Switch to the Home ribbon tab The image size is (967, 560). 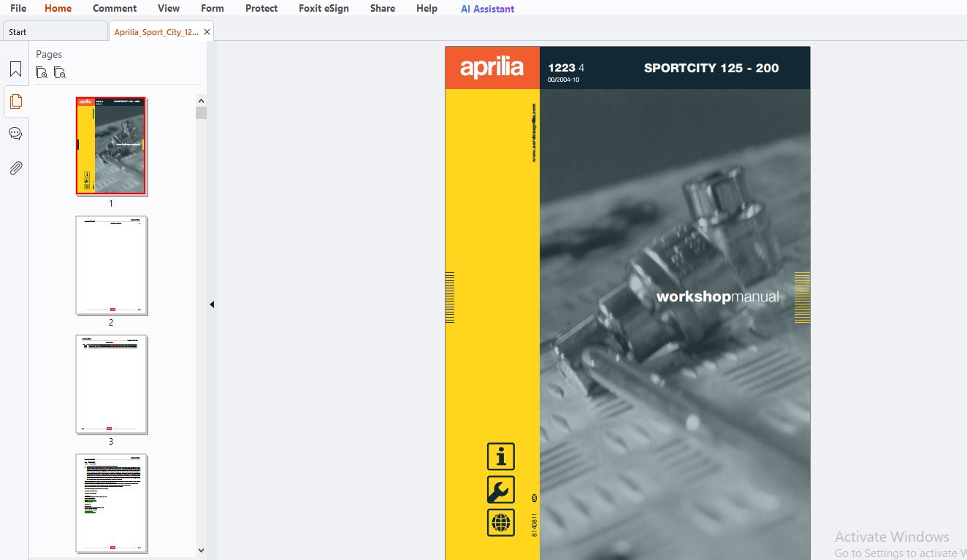(58, 8)
